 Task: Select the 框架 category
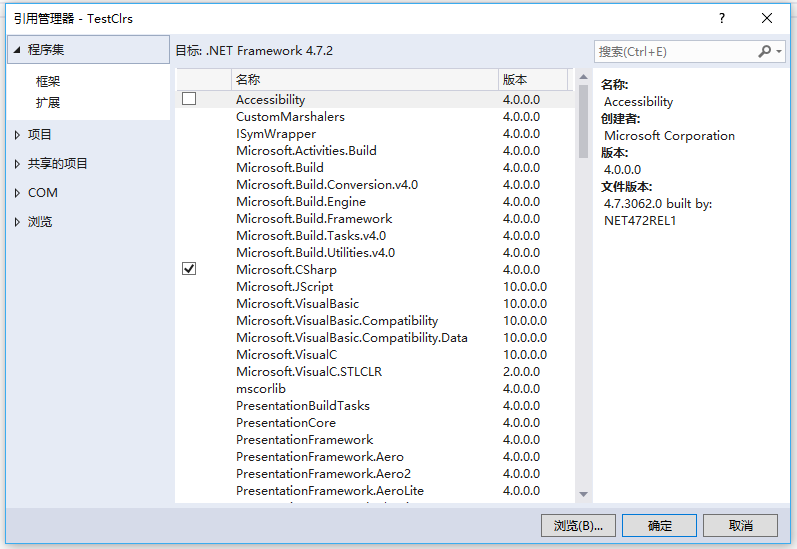tap(48, 81)
